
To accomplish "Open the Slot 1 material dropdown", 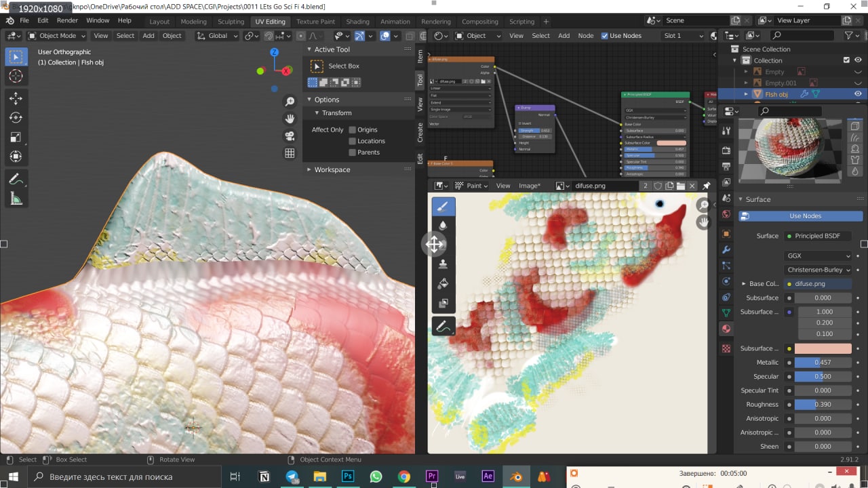I will 683,36.
